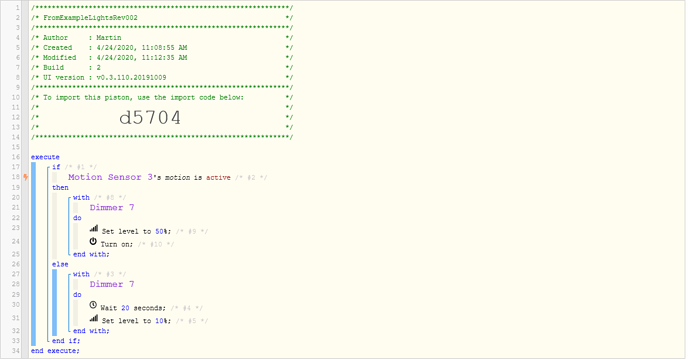Click the 10% level value
This screenshot has height=360, width=690.
click(161, 321)
